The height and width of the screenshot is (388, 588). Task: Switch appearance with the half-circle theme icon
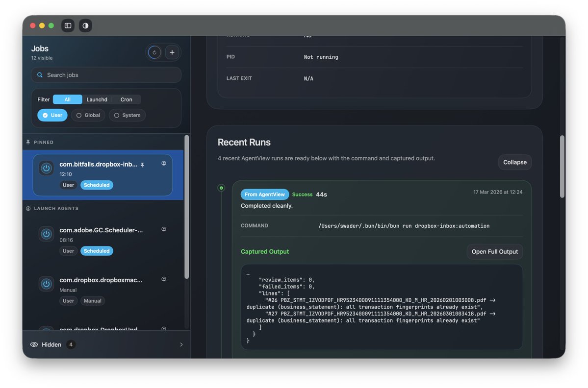point(85,25)
